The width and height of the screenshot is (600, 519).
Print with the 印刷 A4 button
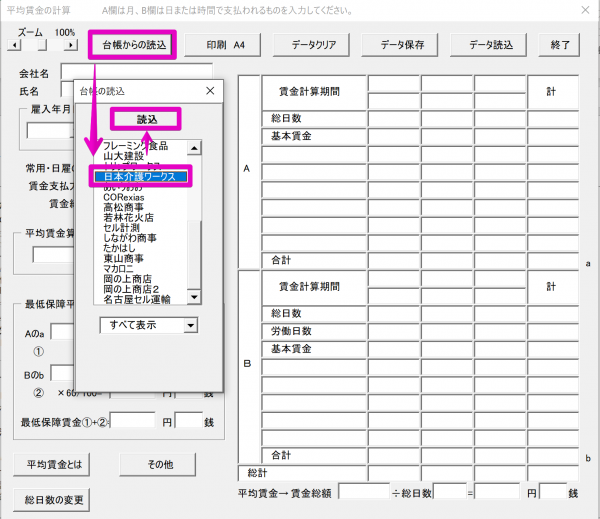pyautogui.click(x=223, y=45)
